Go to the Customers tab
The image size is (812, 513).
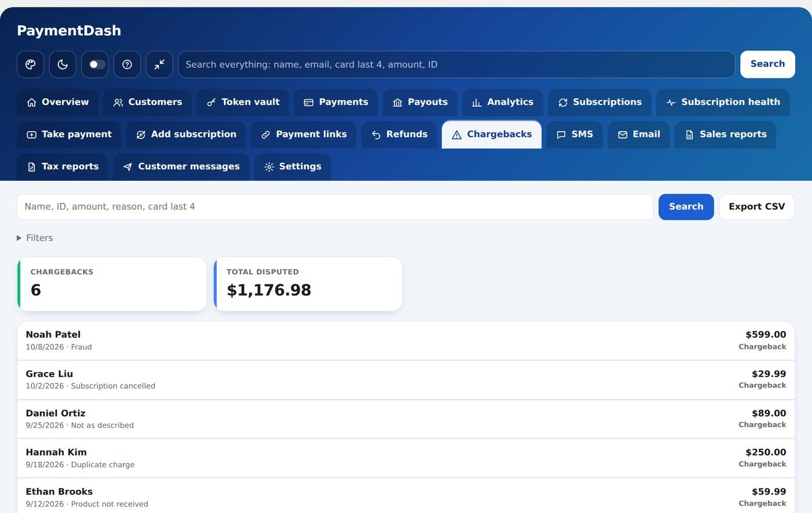point(147,103)
